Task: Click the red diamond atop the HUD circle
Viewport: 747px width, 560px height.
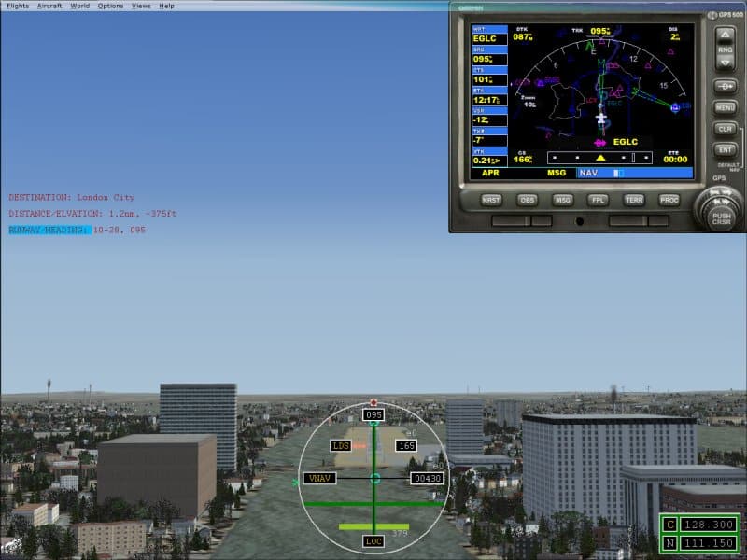Action: [373, 403]
